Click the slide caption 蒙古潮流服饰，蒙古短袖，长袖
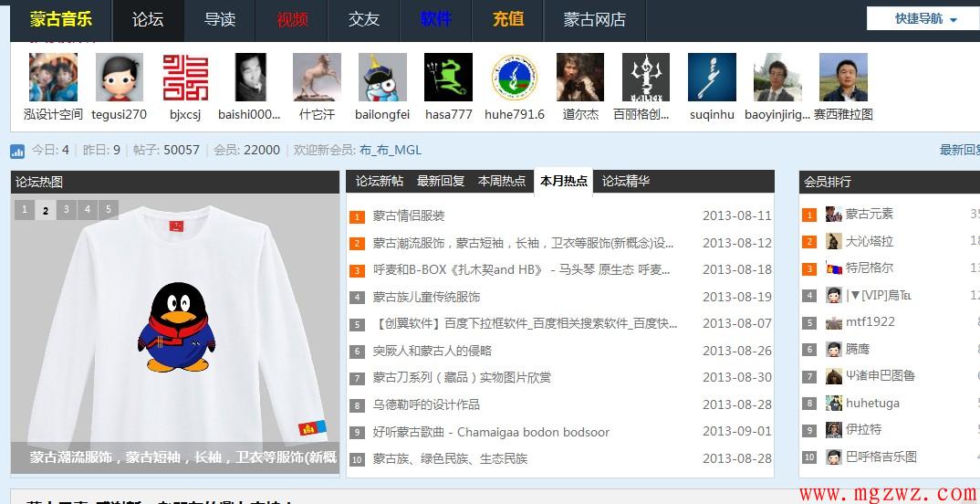Screen dimensions: 980x504 coord(183,457)
